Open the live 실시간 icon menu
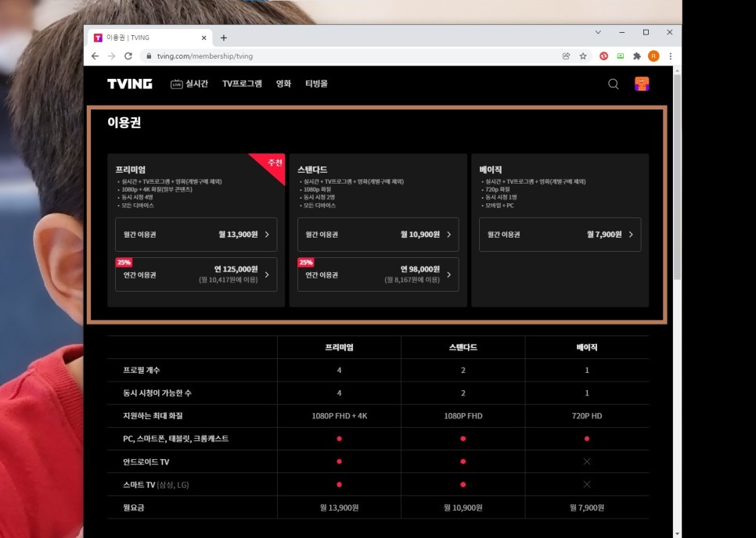This screenshot has height=538, width=756. (x=176, y=84)
